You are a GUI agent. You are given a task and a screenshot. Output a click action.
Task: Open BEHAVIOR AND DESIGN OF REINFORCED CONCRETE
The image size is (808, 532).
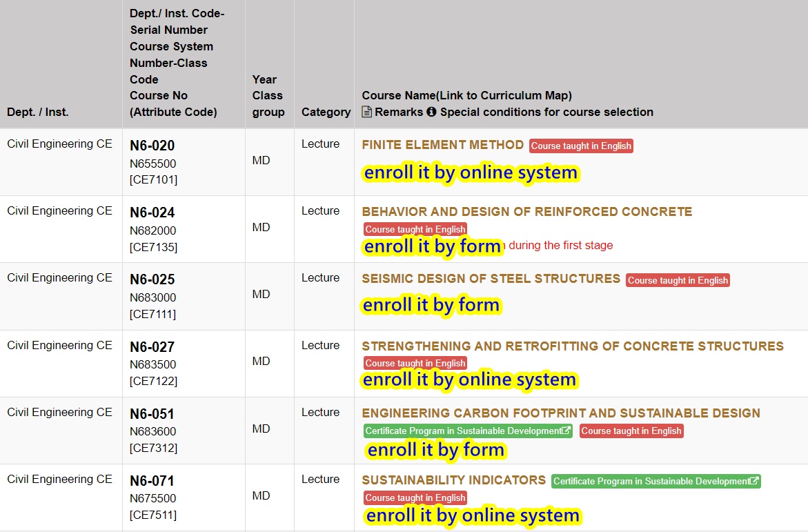point(526,212)
